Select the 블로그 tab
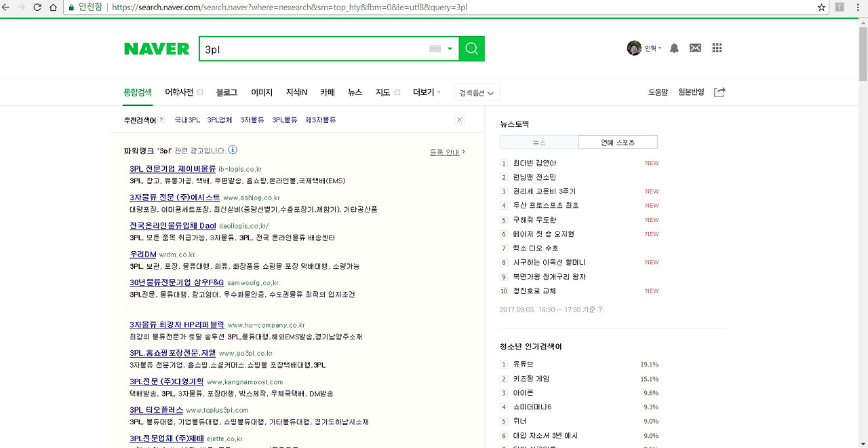The image size is (868, 448). point(226,92)
